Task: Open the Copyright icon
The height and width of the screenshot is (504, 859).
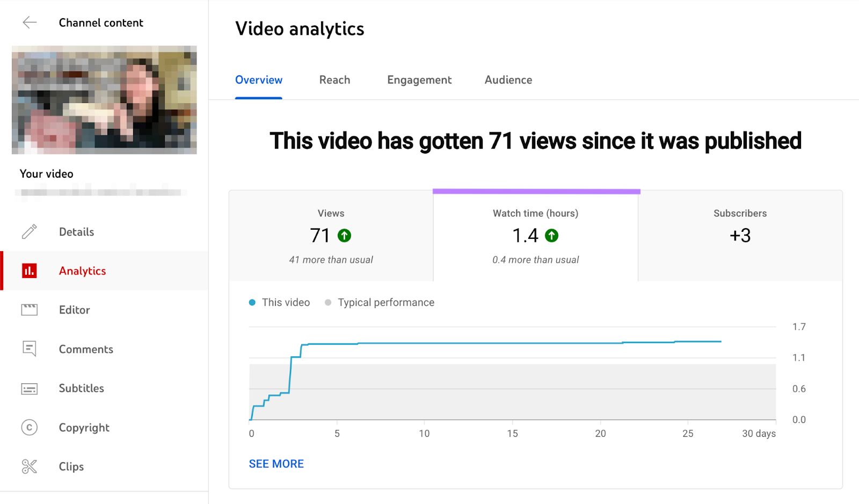Action: point(29,427)
